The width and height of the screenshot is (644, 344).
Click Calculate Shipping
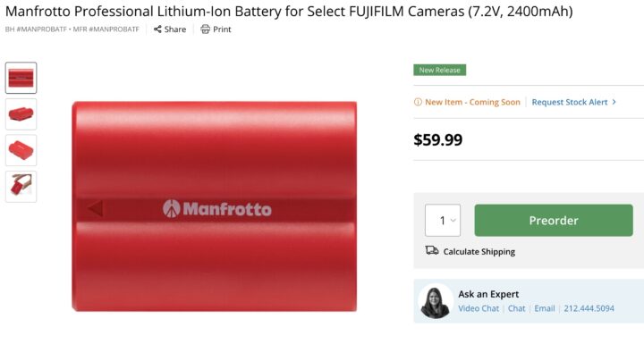(x=479, y=252)
